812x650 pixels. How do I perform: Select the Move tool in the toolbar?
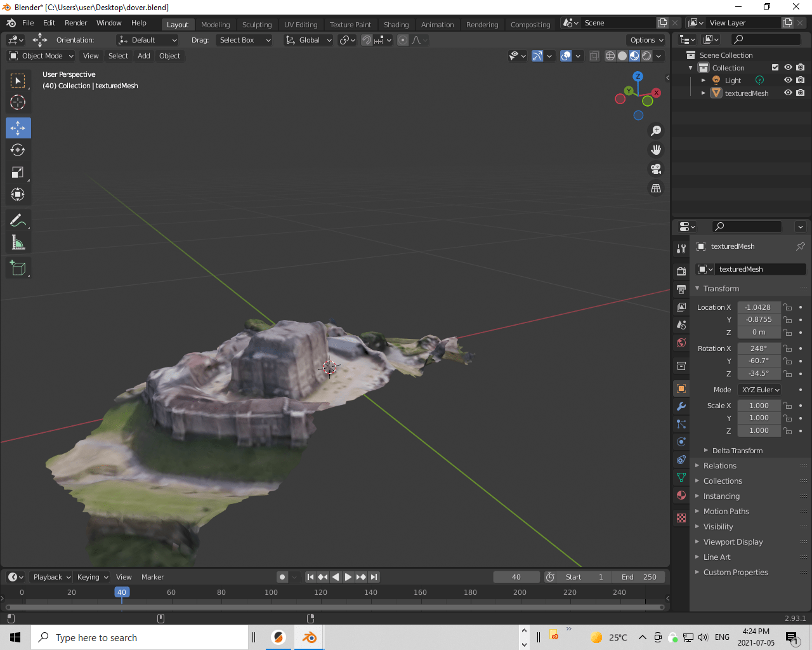(18, 128)
